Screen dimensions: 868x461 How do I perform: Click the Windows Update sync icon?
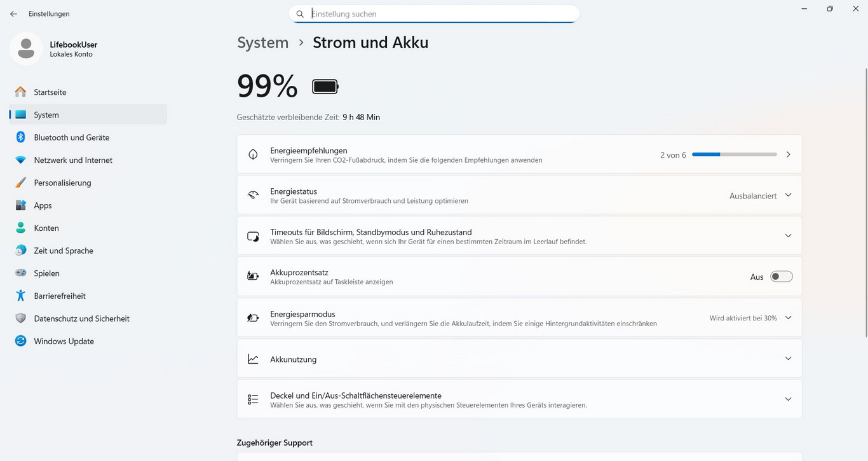21,341
